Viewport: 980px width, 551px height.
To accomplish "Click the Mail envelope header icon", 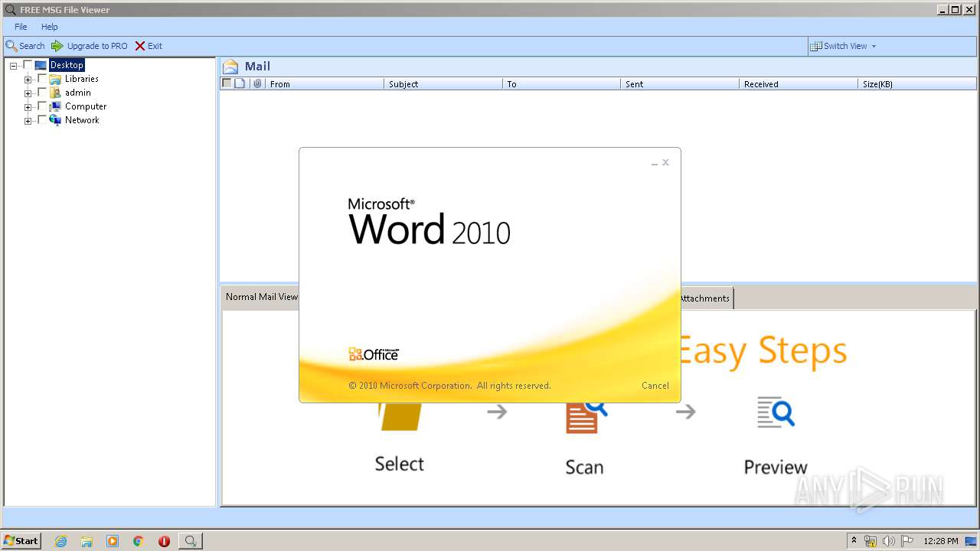I will pyautogui.click(x=230, y=66).
